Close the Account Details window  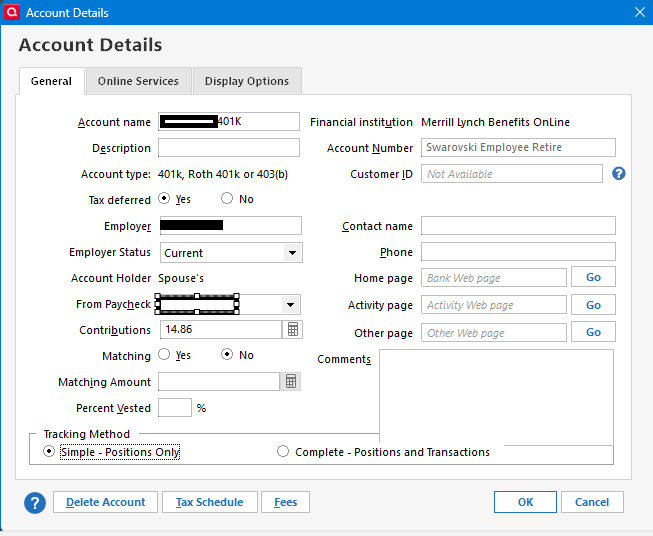pos(640,12)
